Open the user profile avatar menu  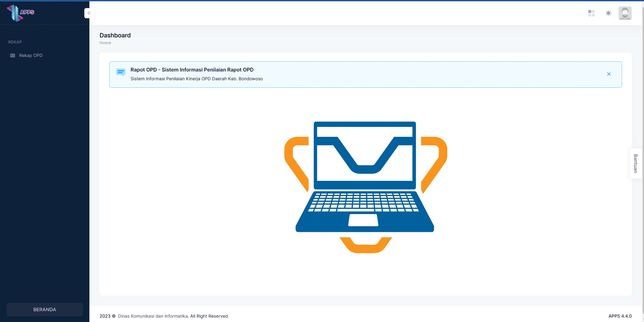(625, 13)
